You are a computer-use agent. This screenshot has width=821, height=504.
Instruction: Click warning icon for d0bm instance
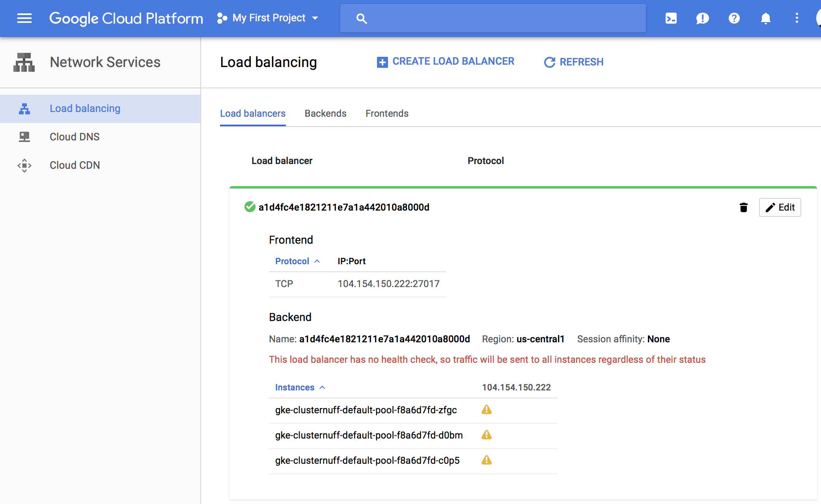coord(486,435)
